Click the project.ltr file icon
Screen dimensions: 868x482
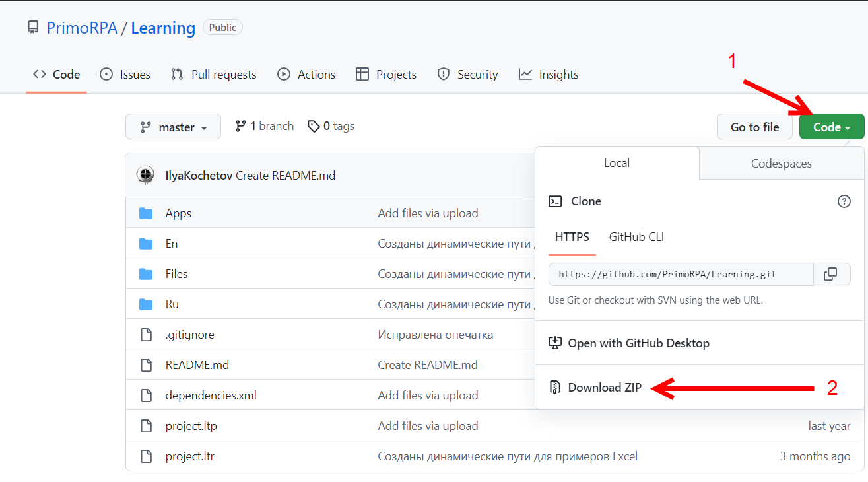[x=146, y=456]
